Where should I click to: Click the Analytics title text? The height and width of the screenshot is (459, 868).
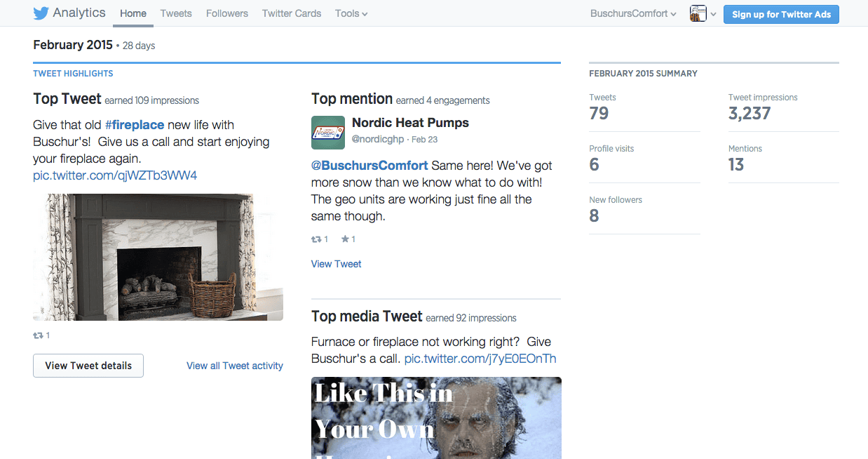pos(79,13)
